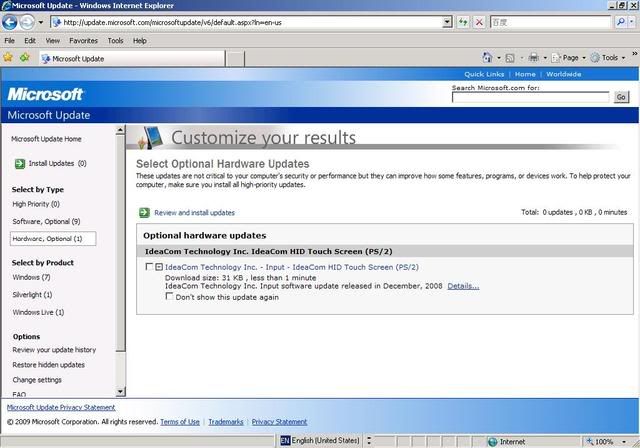
Task: Filter by Windows (7) product
Action: (31, 277)
